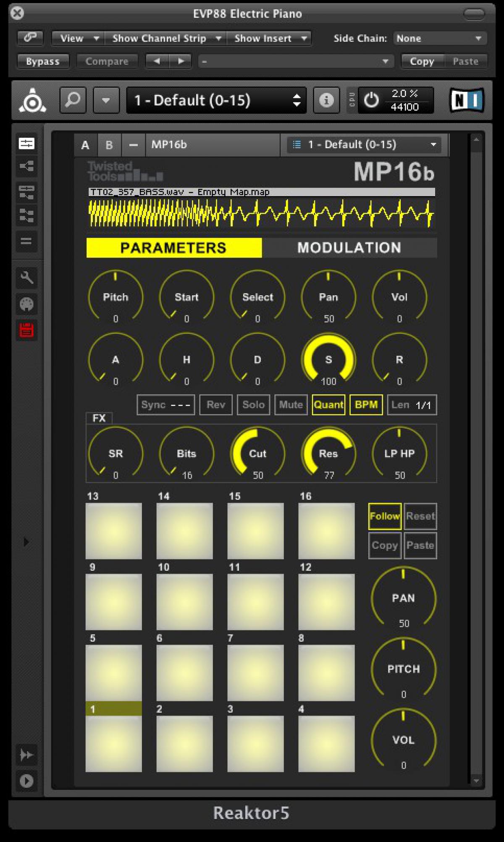Screen dimensions: 504x842
Task: Click the Pitch knob in top row
Action: click(115, 297)
